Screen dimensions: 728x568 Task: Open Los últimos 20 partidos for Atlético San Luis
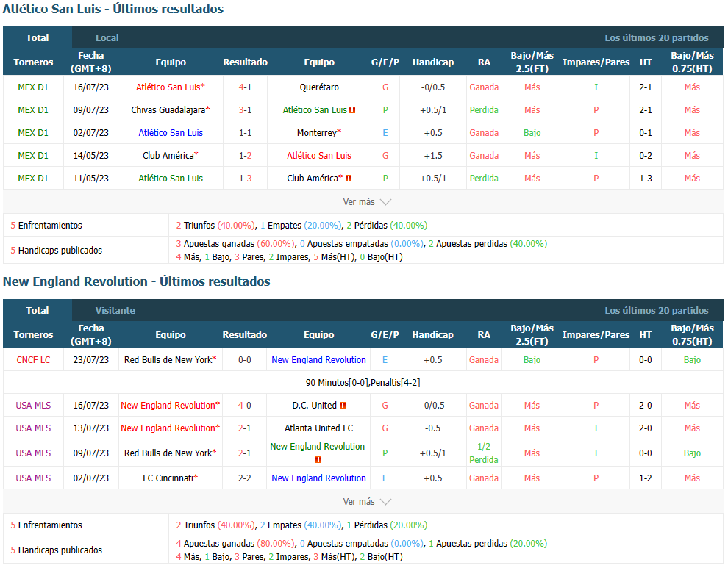click(x=657, y=37)
